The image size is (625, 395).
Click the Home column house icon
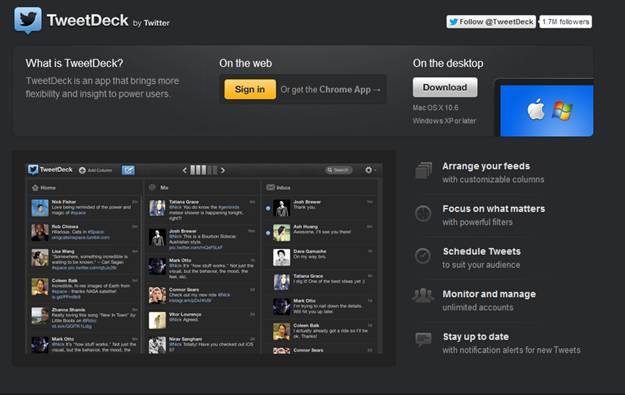click(35, 188)
